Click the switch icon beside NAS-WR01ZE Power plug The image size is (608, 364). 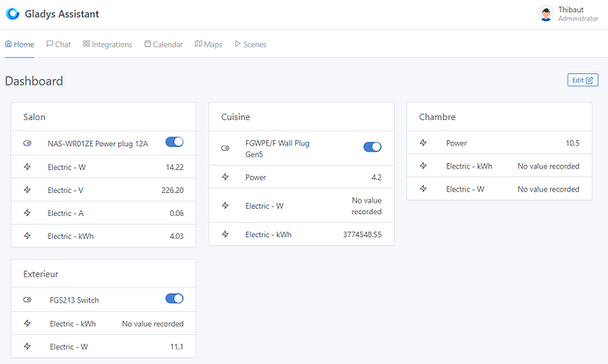click(x=27, y=144)
